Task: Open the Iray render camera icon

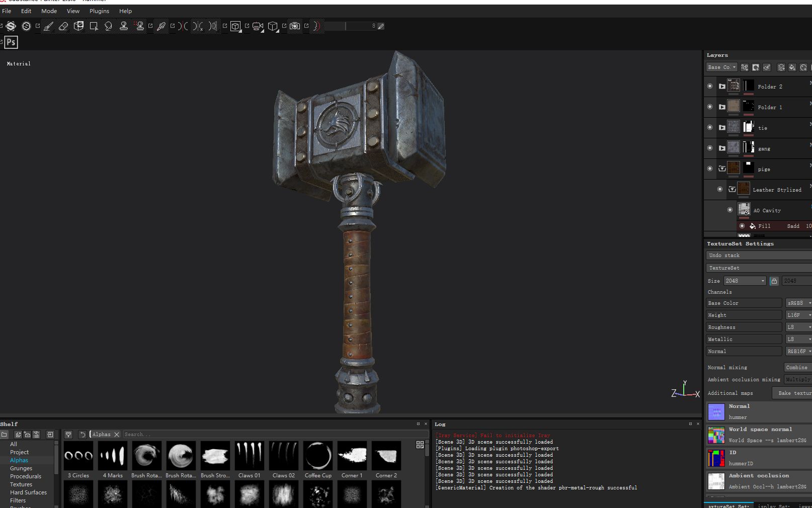Action: click(295, 26)
